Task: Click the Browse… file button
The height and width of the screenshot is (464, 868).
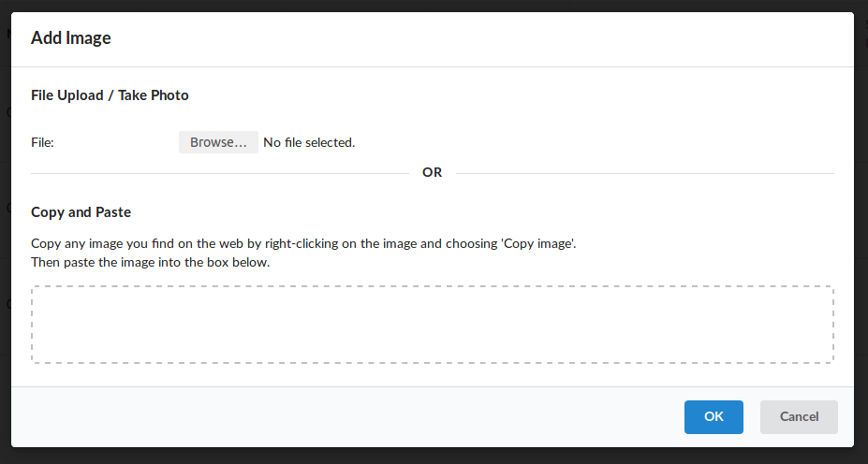Action: coord(218,142)
